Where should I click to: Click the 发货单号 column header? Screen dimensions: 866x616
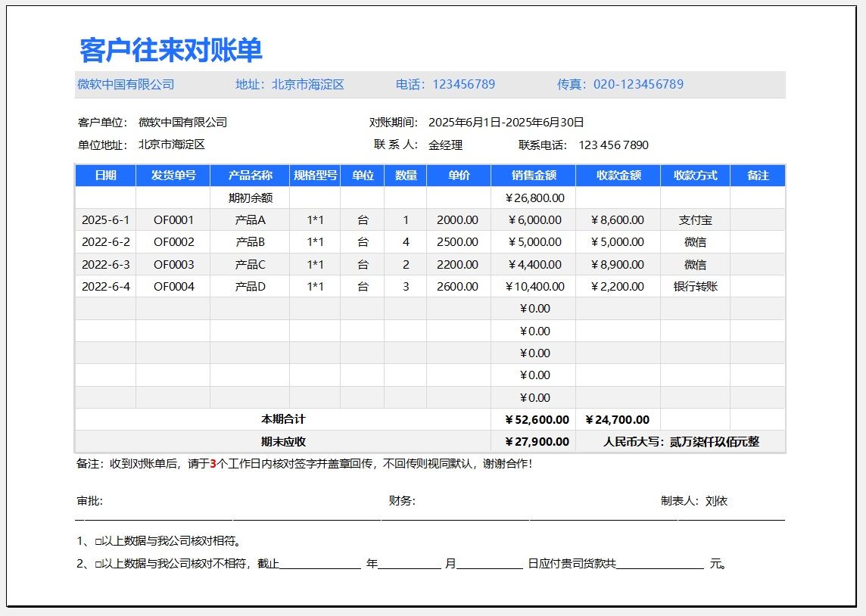(x=173, y=176)
